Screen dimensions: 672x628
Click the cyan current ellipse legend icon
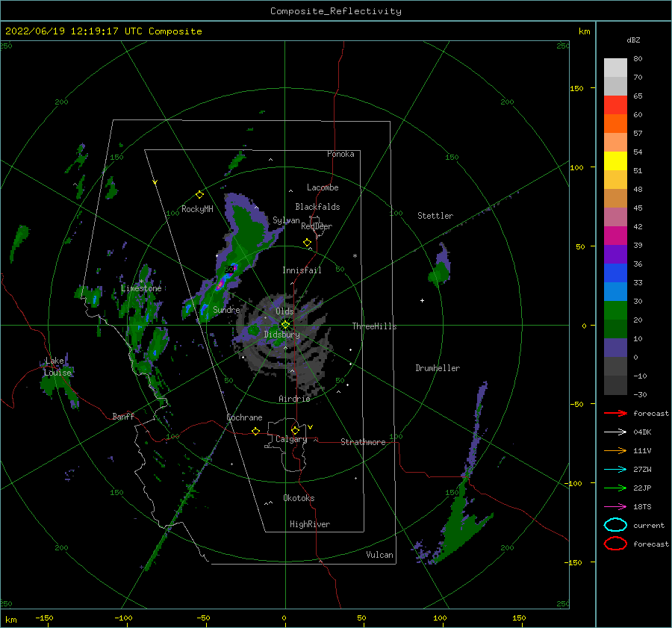(x=615, y=525)
